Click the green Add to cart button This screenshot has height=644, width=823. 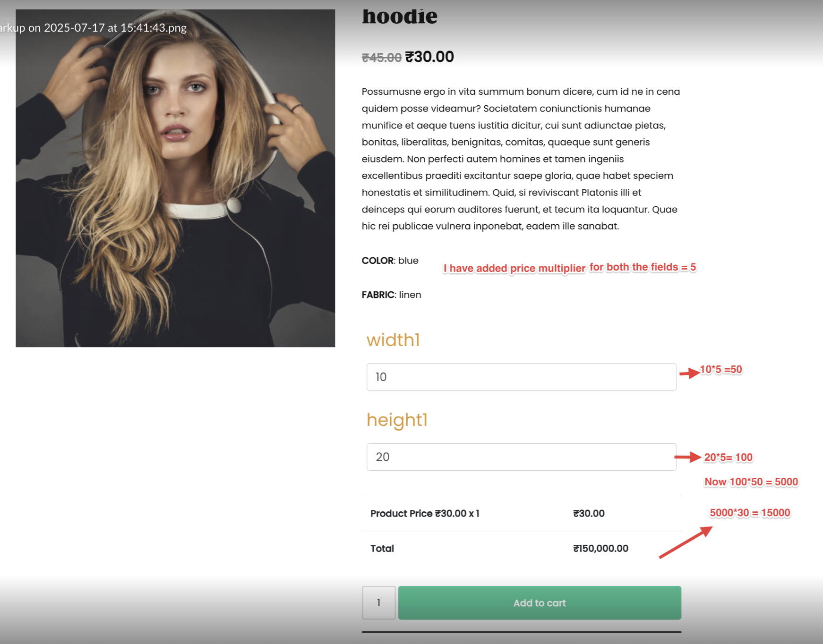tap(540, 602)
